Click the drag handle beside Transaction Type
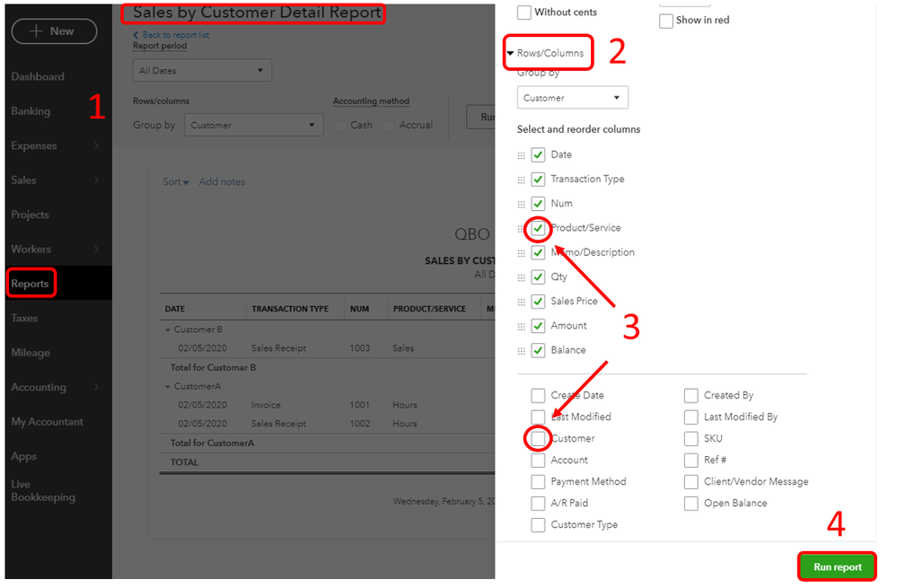The width and height of the screenshot is (897, 588). point(521,180)
